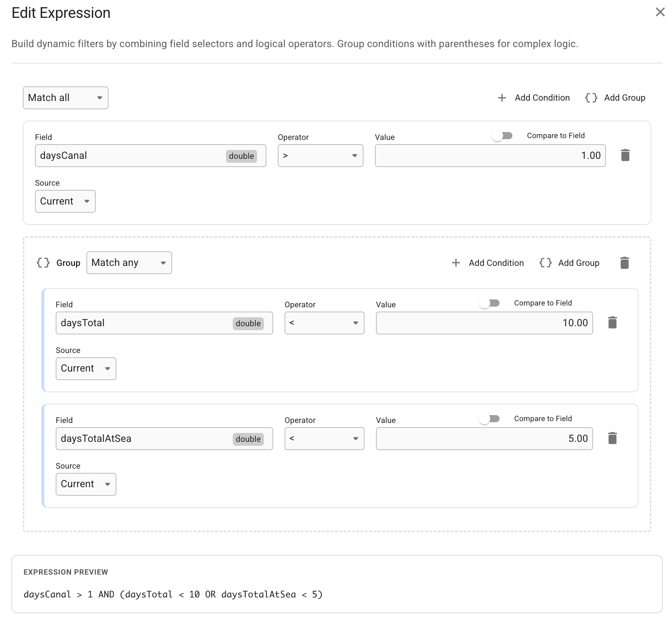
Task: Click the plus icon for top-level Add Condition
Action: point(502,98)
